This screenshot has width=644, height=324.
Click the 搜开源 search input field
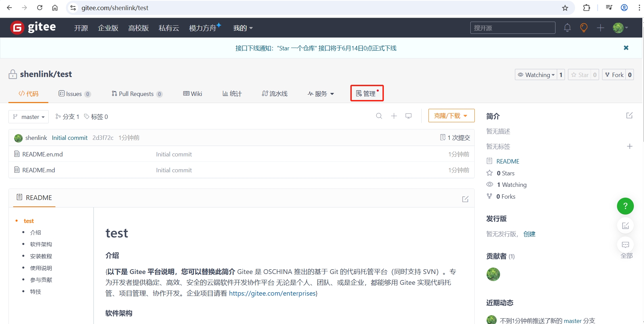(x=513, y=28)
